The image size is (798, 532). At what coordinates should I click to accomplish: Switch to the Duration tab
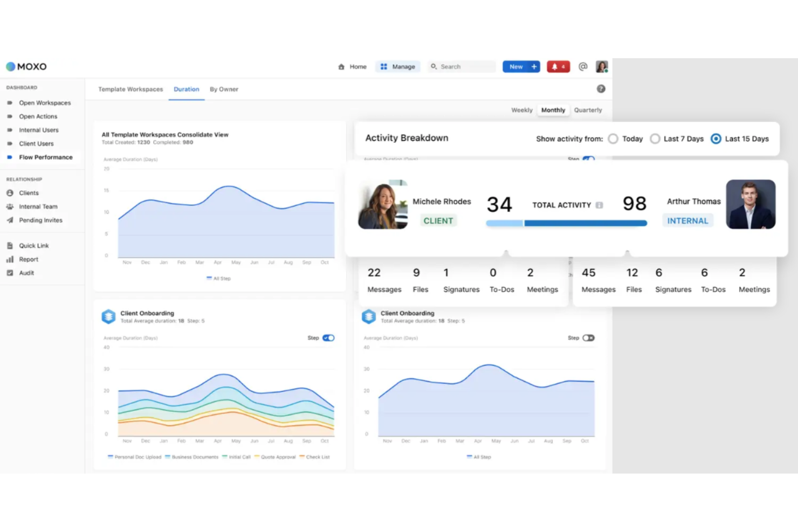(x=187, y=89)
